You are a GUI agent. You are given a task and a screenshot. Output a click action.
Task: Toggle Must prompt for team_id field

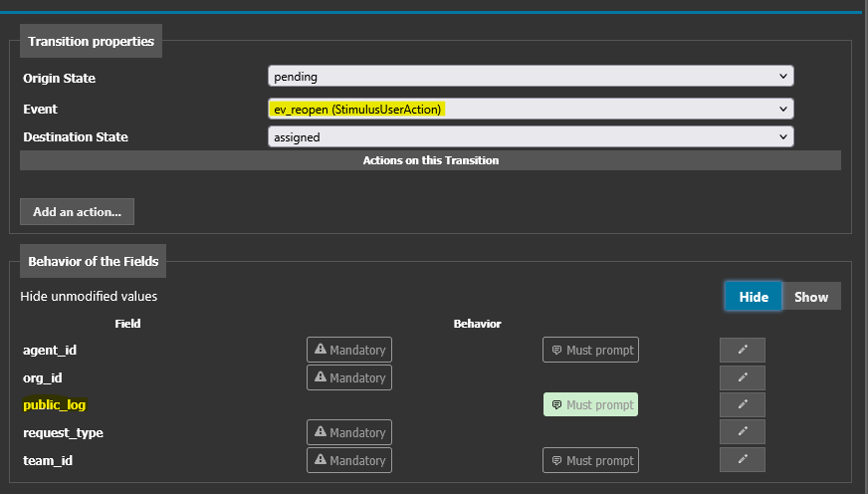(590, 460)
